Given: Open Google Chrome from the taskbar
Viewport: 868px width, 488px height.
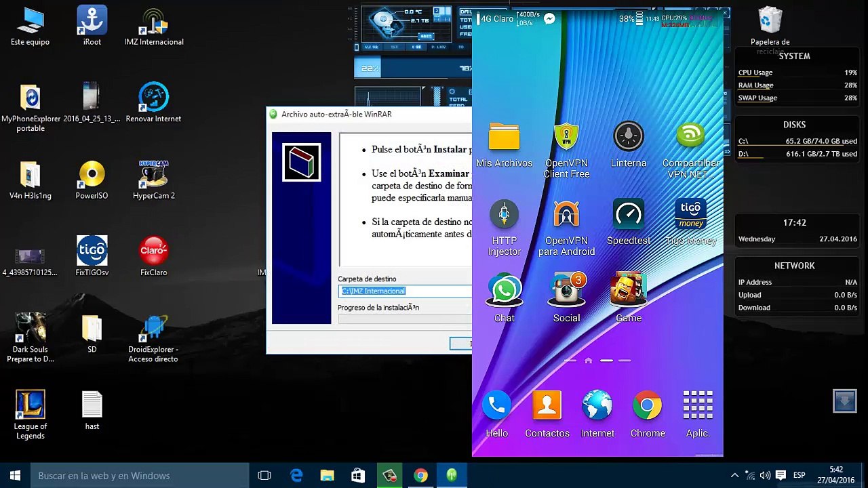Looking at the screenshot, I should tap(420, 476).
